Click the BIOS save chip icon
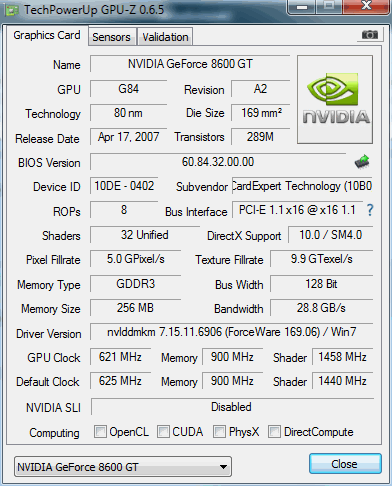The height and width of the screenshot is (486, 392). 362,162
